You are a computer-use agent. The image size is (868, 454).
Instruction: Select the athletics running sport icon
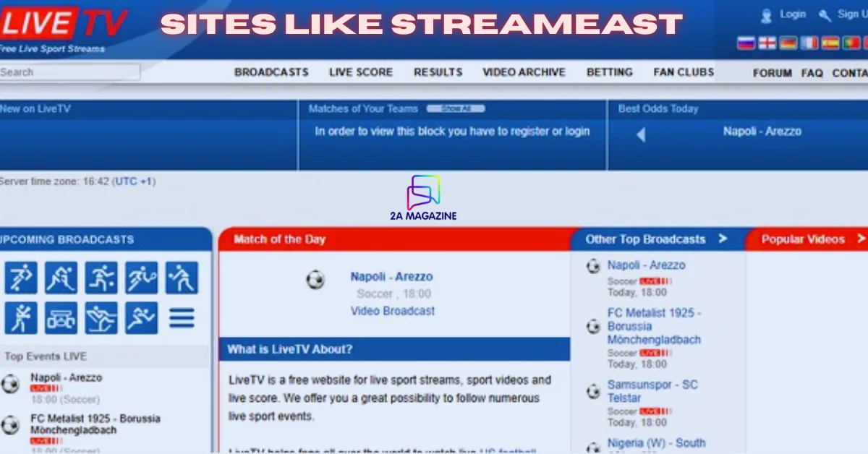click(x=141, y=318)
